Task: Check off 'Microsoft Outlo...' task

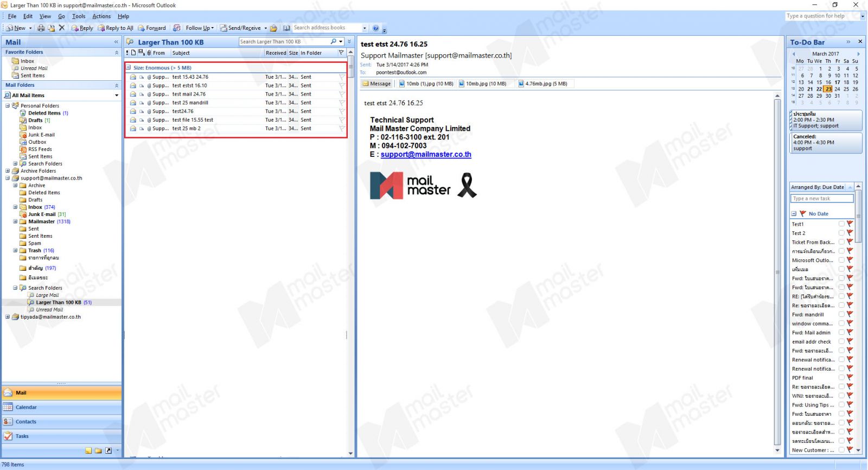Action: (x=841, y=260)
